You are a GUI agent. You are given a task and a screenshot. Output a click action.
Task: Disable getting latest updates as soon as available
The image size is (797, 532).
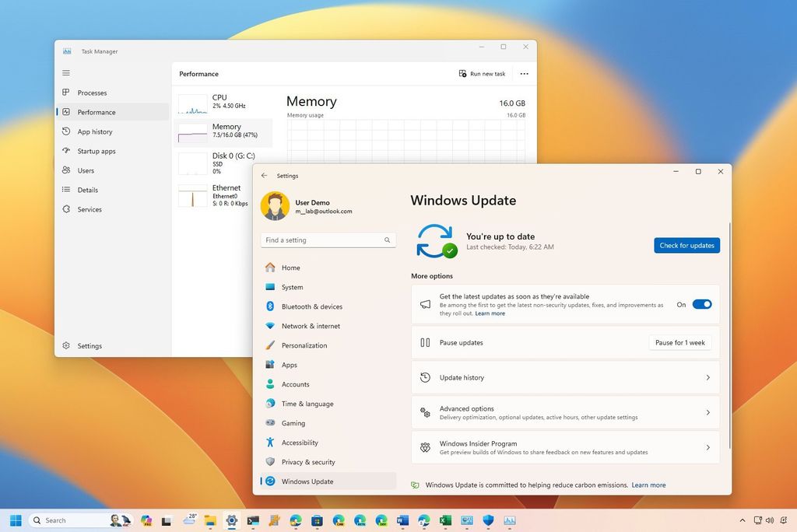point(701,304)
